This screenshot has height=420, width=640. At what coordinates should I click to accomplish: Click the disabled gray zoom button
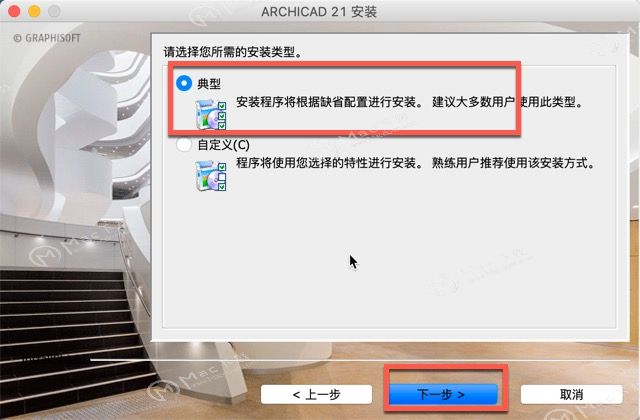click(54, 11)
